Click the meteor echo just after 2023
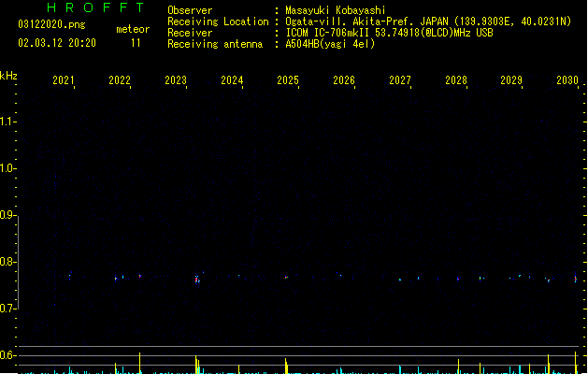This screenshot has height=374, width=588. 197,280
